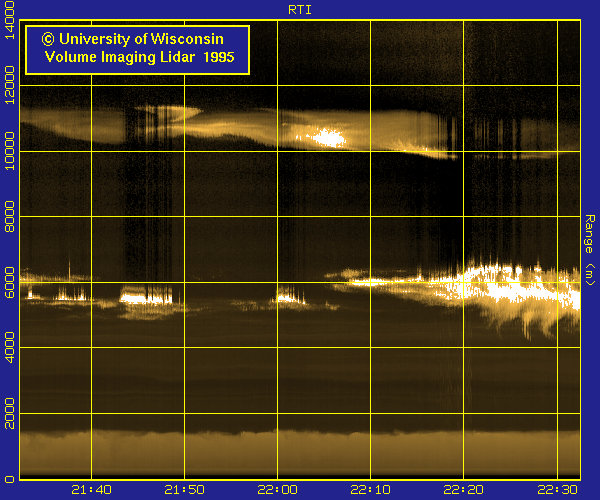This screenshot has width=600, height=500.
Task: Select the 21:40 time axis label
Action: coord(91,489)
